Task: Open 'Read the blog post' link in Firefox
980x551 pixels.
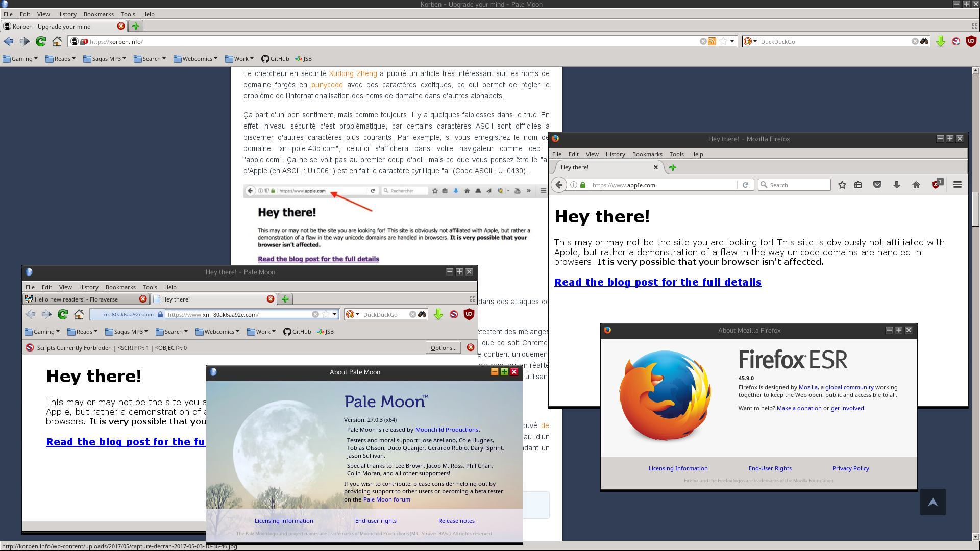Action: [657, 282]
